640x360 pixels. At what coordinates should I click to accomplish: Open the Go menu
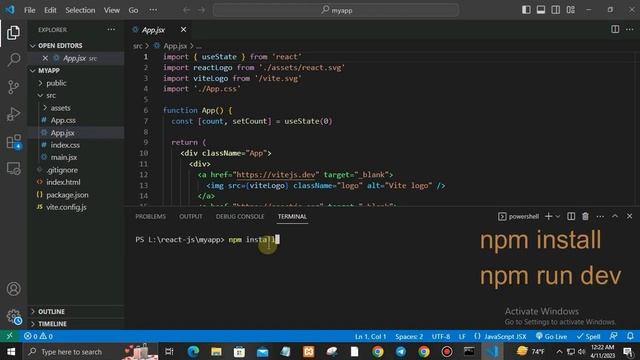pos(133,10)
